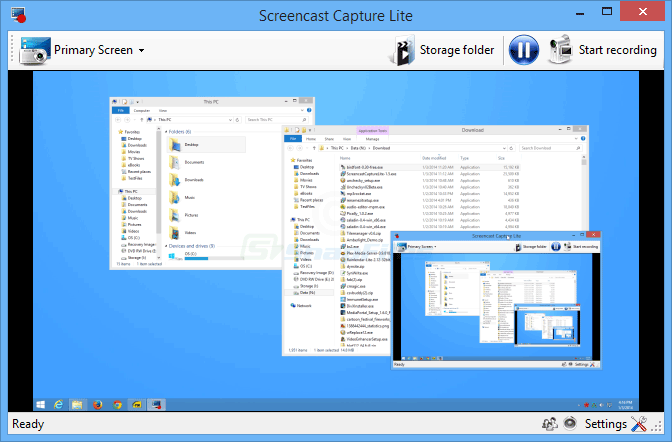
Task: Click Movies under Favorites in This PC window
Action: tap(134, 152)
